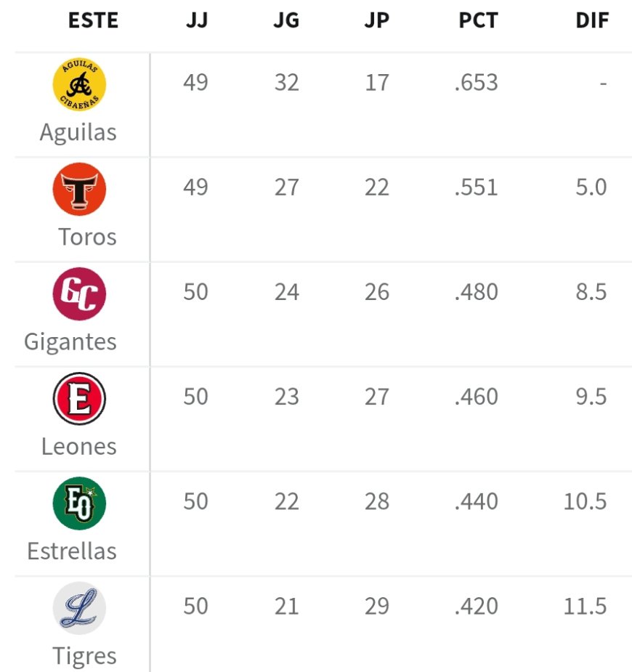Select the Aguilas .653 percentage cell
The image size is (632, 672).
click(x=477, y=83)
